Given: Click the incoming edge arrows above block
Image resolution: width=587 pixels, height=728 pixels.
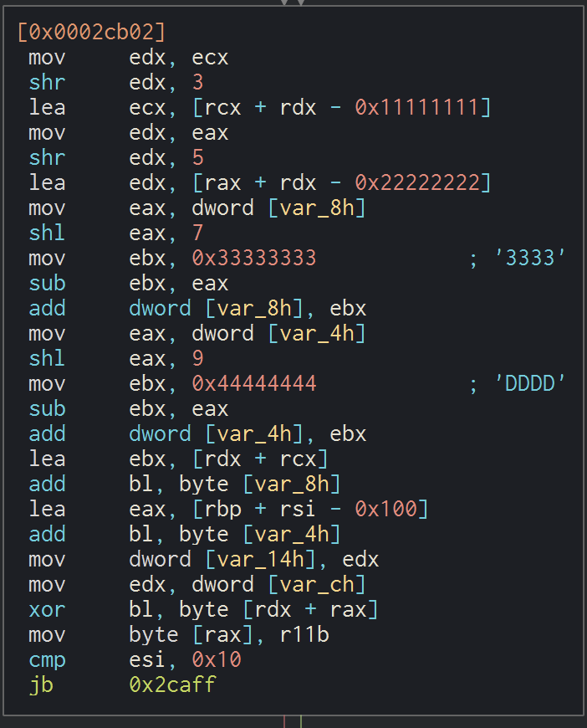Looking at the screenshot, I should [x=293, y=3].
